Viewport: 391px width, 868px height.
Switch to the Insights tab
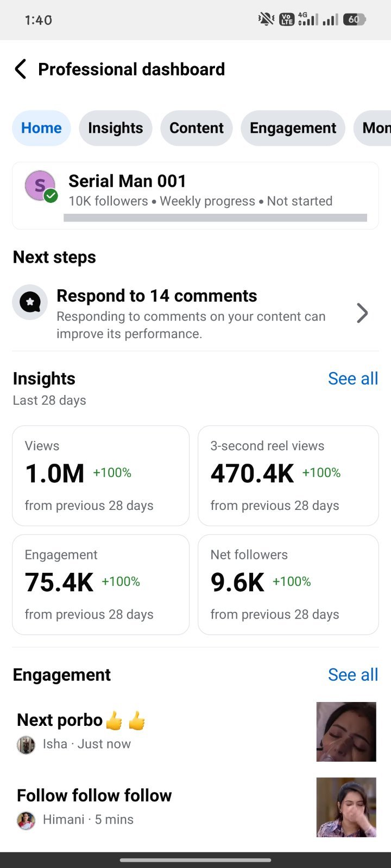tap(116, 128)
